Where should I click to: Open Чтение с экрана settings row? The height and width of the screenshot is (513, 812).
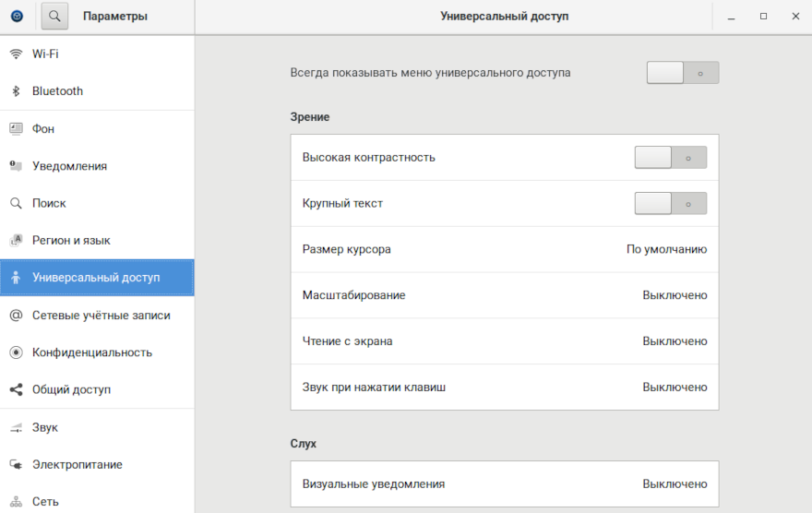504,341
